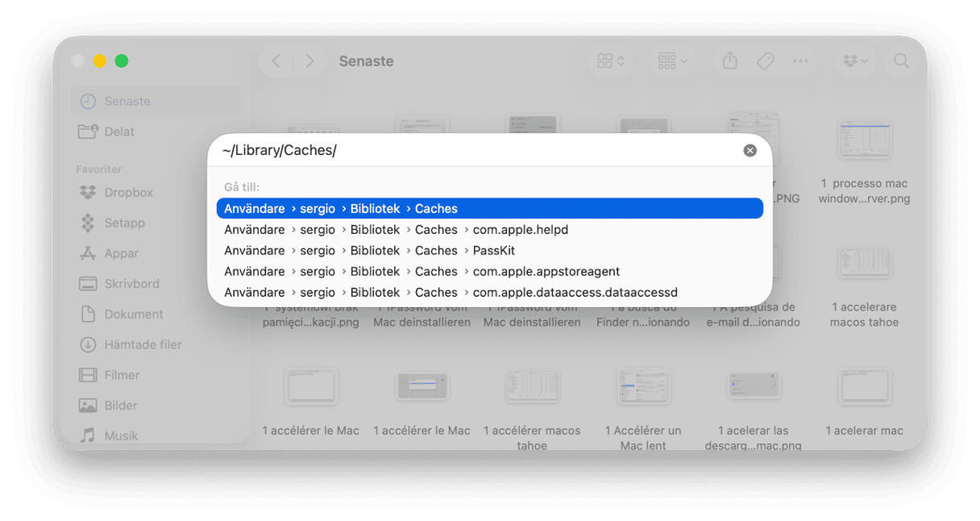
Task: Choose the PassKit path suggestion
Action: 490,251
